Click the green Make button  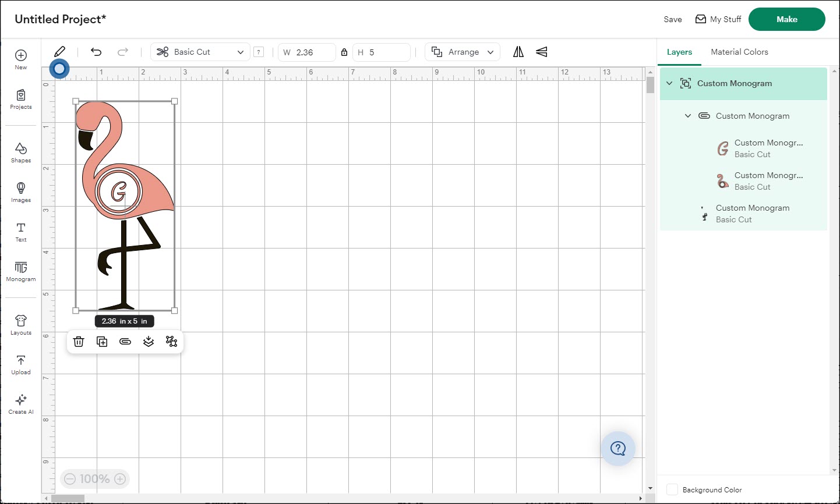pyautogui.click(x=786, y=19)
